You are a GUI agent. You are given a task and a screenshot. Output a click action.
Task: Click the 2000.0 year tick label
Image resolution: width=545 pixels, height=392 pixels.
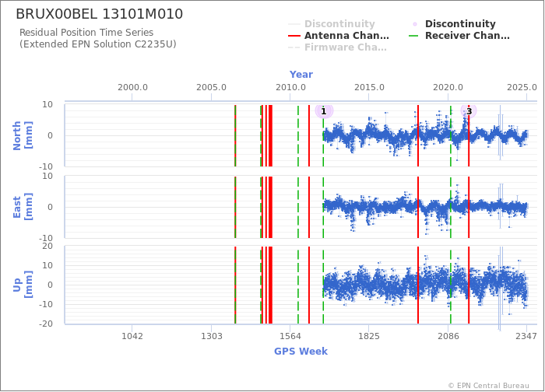(132, 87)
